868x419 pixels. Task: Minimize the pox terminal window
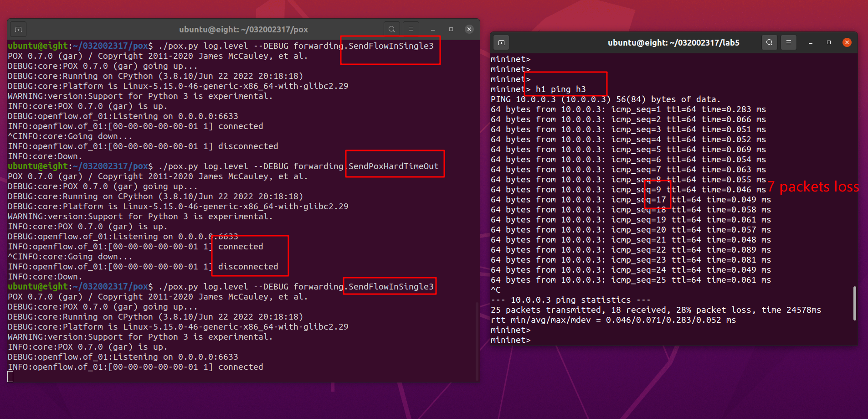click(x=433, y=29)
